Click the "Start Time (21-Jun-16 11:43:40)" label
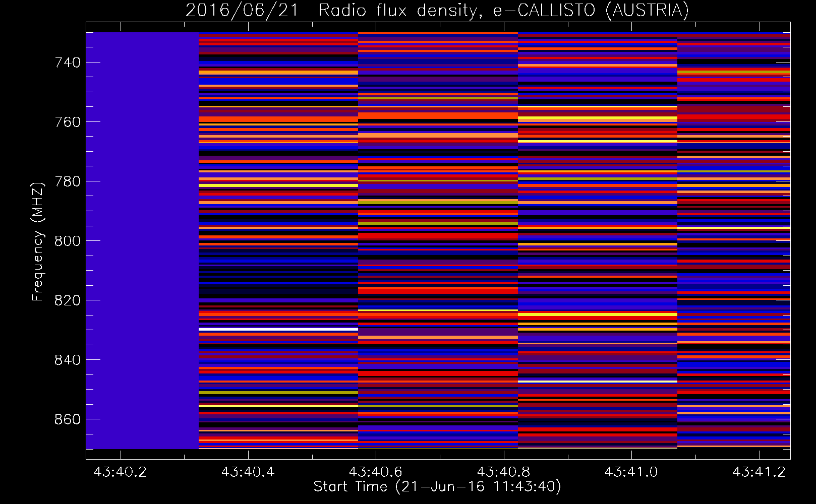This screenshot has height=504, width=816. pyautogui.click(x=437, y=487)
